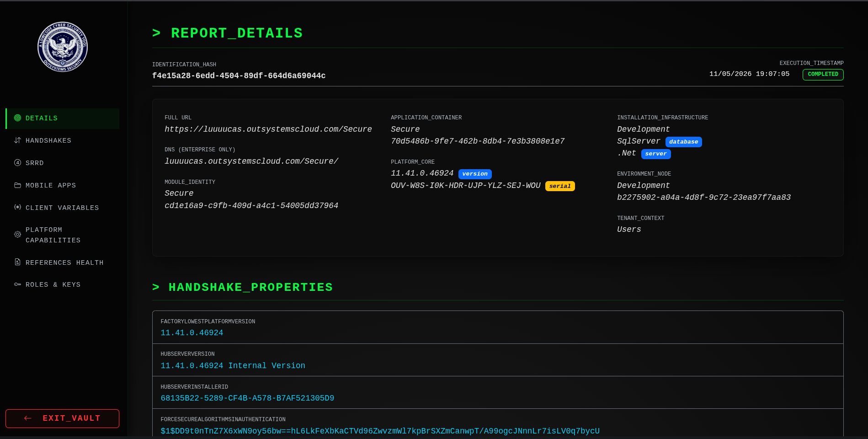The image size is (868, 439).
Task: Click the EXIT_VAULT button
Action: click(62, 418)
